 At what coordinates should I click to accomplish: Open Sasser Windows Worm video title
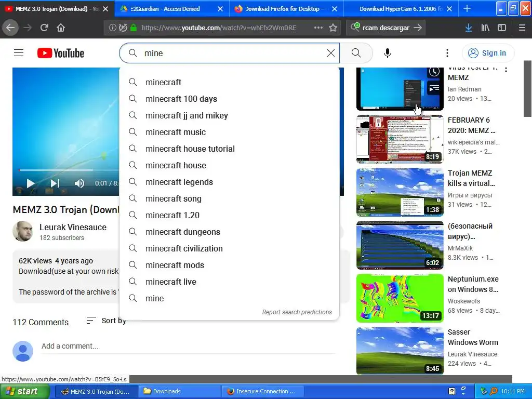pyautogui.click(x=473, y=337)
